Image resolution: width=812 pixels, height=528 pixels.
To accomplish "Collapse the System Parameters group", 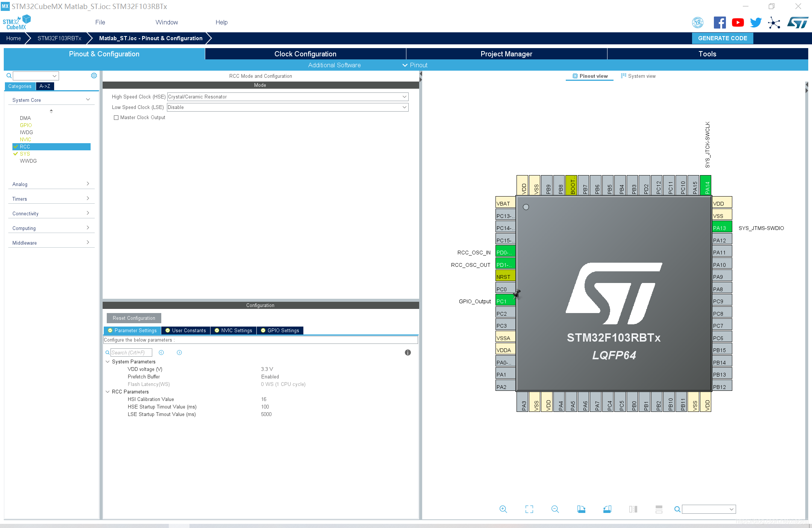I will tap(108, 362).
